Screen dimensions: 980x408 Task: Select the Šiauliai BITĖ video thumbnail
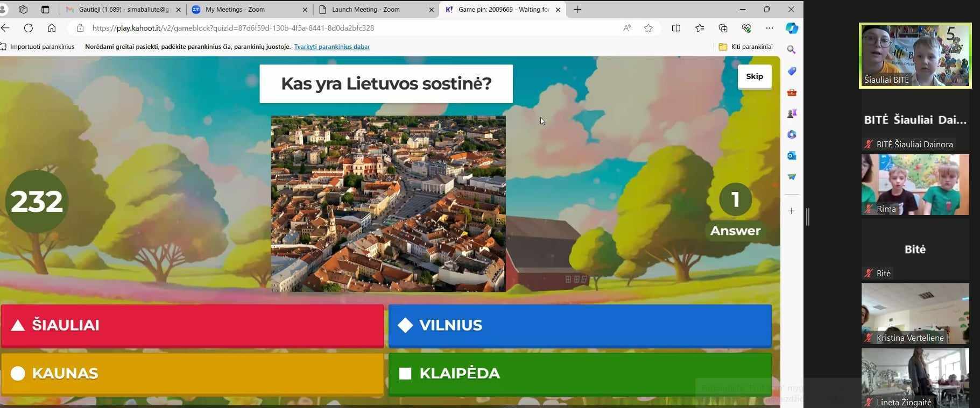[x=915, y=55]
